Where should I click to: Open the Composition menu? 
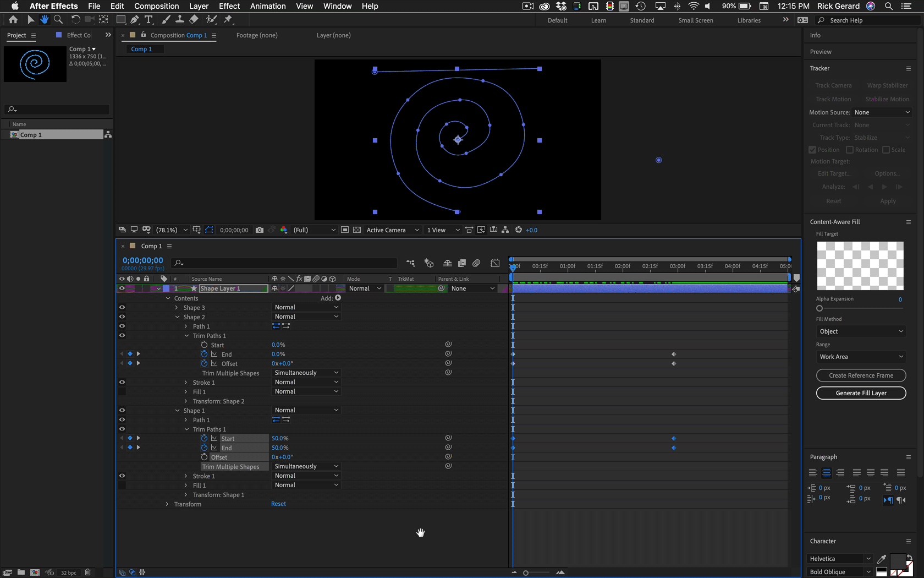[x=156, y=6]
